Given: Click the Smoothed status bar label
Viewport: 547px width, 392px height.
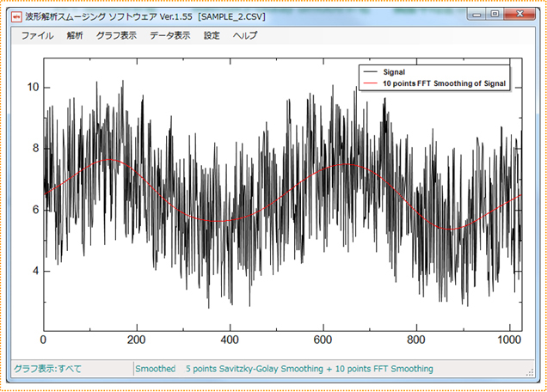Looking at the screenshot, I should (155, 369).
